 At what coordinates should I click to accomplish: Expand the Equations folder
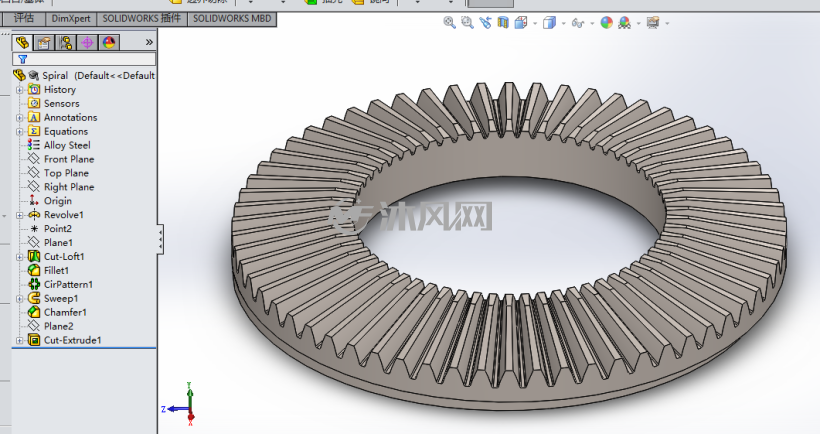[x=19, y=131]
